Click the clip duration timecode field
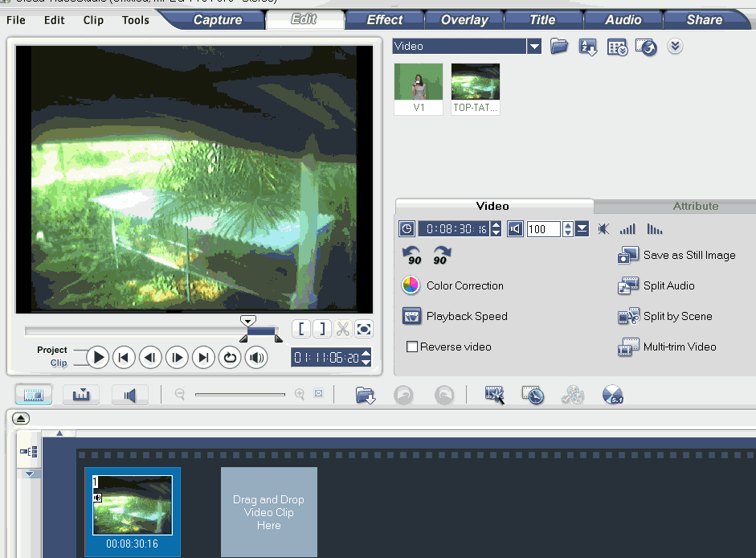The image size is (756, 558). coord(454,229)
